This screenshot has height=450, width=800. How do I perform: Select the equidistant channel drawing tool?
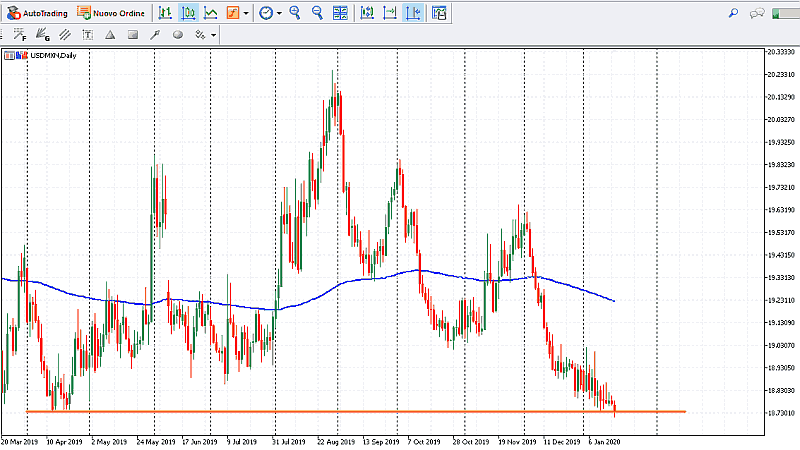click(64, 34)
